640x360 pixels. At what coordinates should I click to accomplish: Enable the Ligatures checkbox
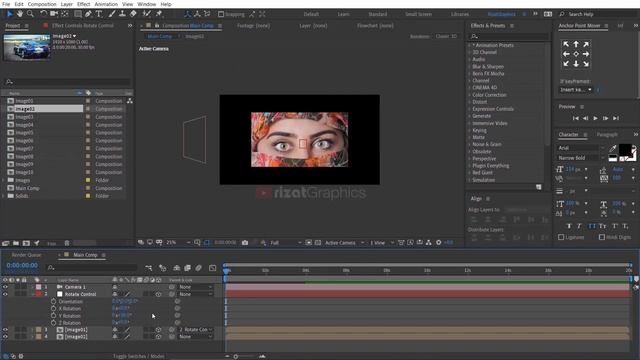pos(561,237)
